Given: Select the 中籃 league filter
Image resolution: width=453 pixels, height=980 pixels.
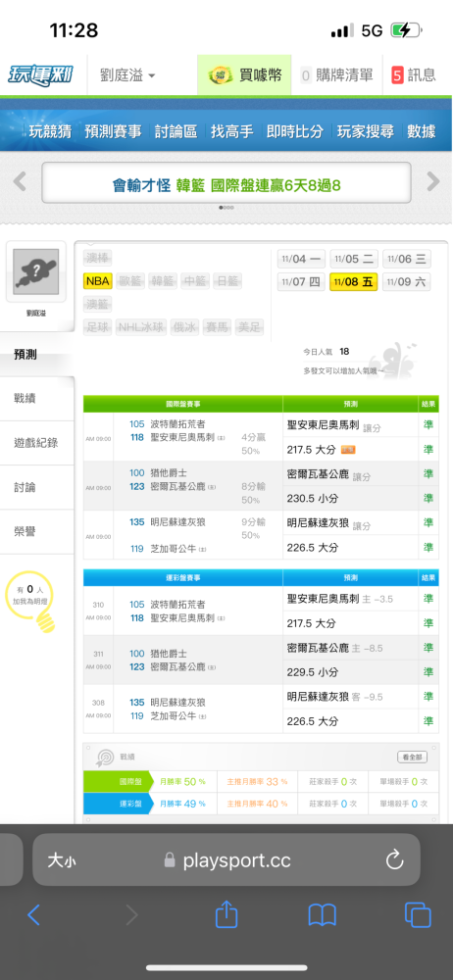Looking at the screenshot, I should [196, 281].
